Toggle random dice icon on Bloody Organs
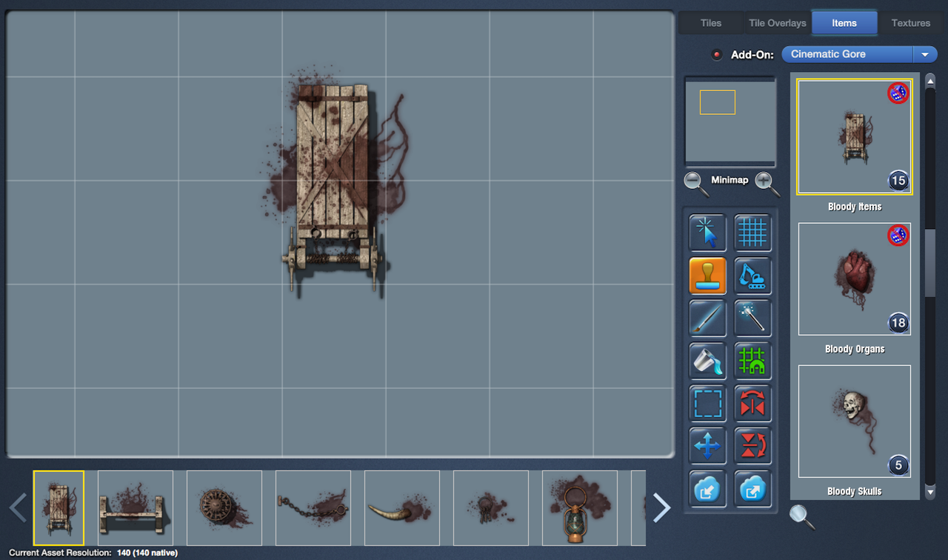Image resolution: width=948 pixels, height=560 pixels. [x=898, y=236]
